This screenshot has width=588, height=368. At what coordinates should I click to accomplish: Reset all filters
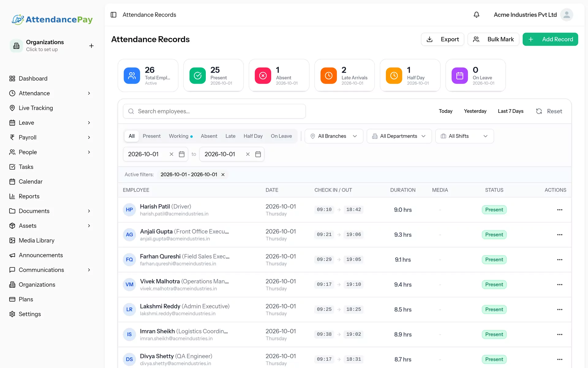[549, 111]
